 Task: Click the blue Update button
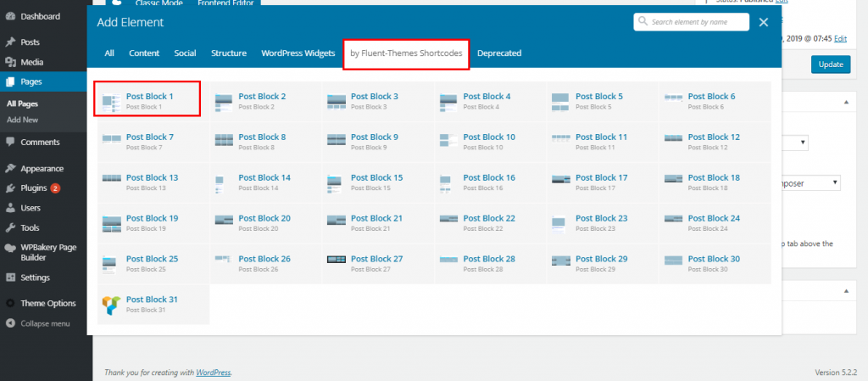click(831, 64)
